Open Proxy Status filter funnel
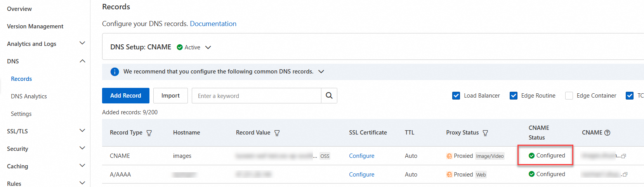The width and height of the screenshot is (644, 187). [485, 133]
